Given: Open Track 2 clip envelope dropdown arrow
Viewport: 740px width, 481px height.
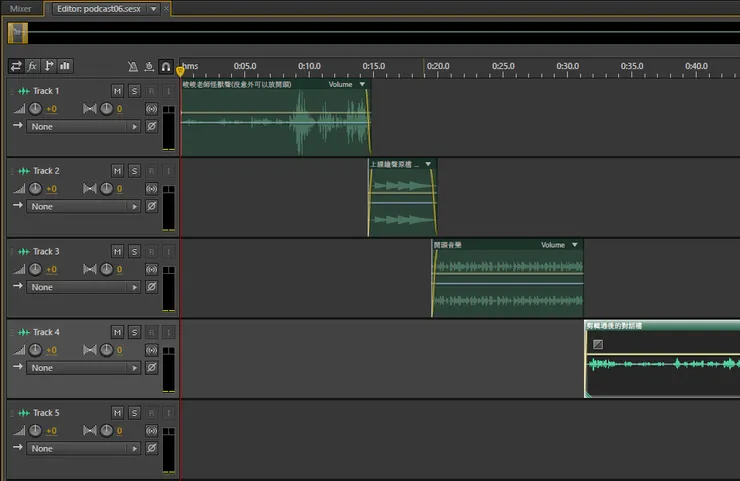Looking at the screenshot, I should click(428, 164).
